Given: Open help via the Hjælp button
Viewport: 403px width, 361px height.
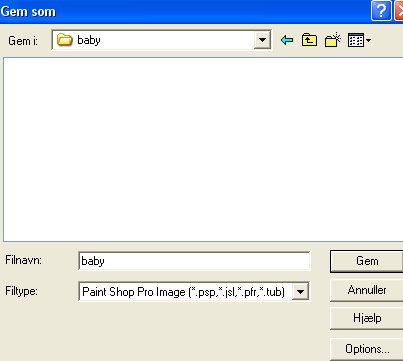Looking at the screenshot, I should 367,318.
